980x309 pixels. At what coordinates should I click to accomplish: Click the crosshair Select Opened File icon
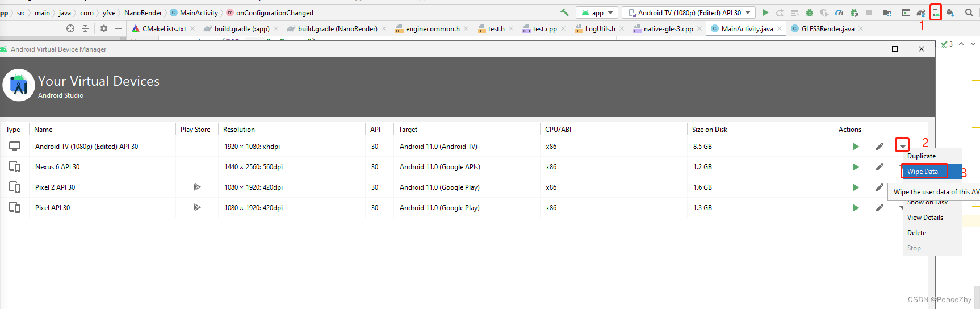click(x=70, y=28)
